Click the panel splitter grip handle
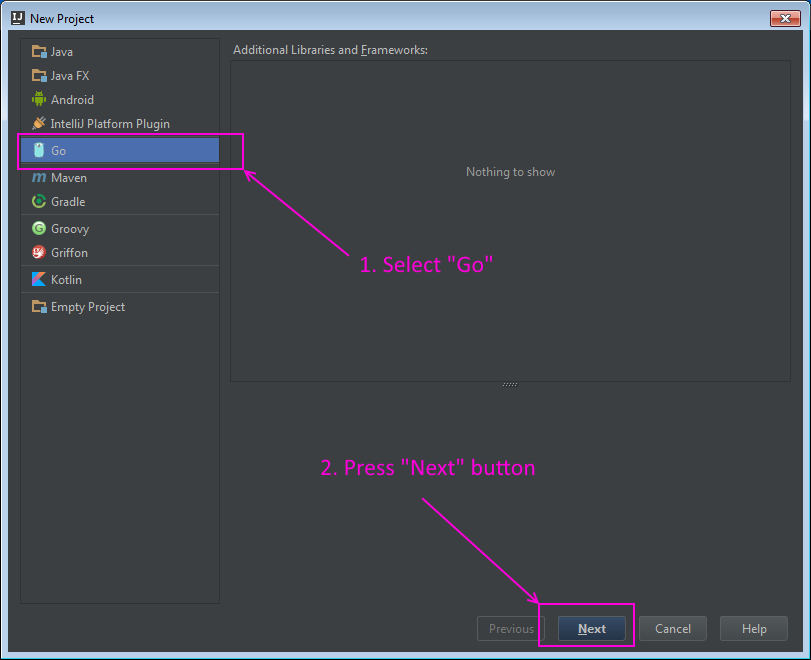The width and height of the screenshot is (811, 660). tap(510, 384)
